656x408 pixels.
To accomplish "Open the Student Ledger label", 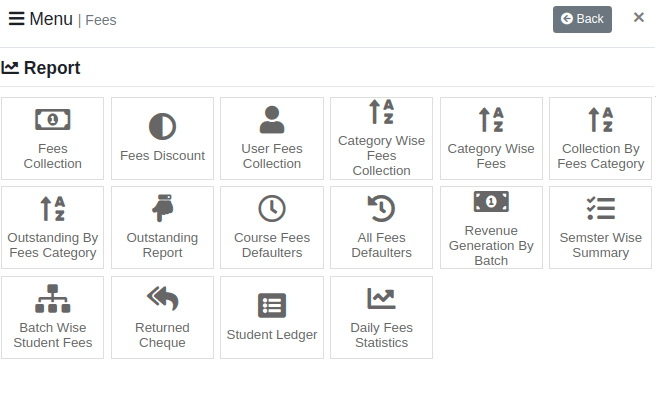I will click(x=272, y=335).
